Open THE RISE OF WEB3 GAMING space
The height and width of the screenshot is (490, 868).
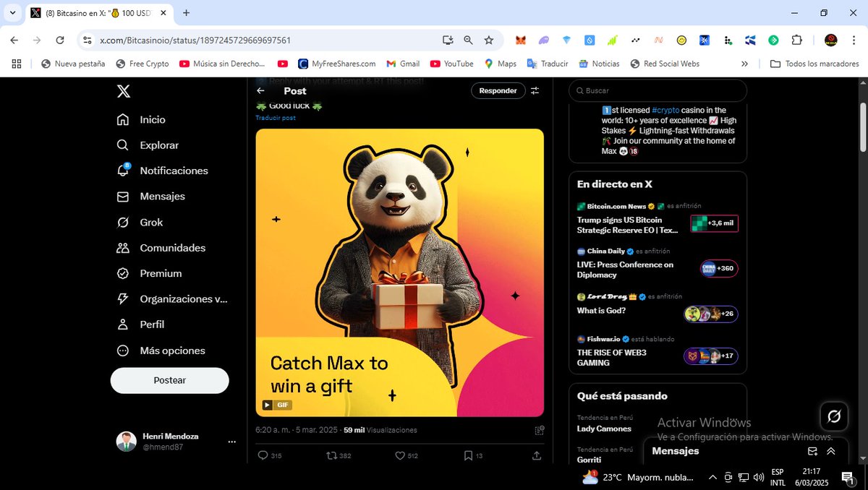[611, 358]
